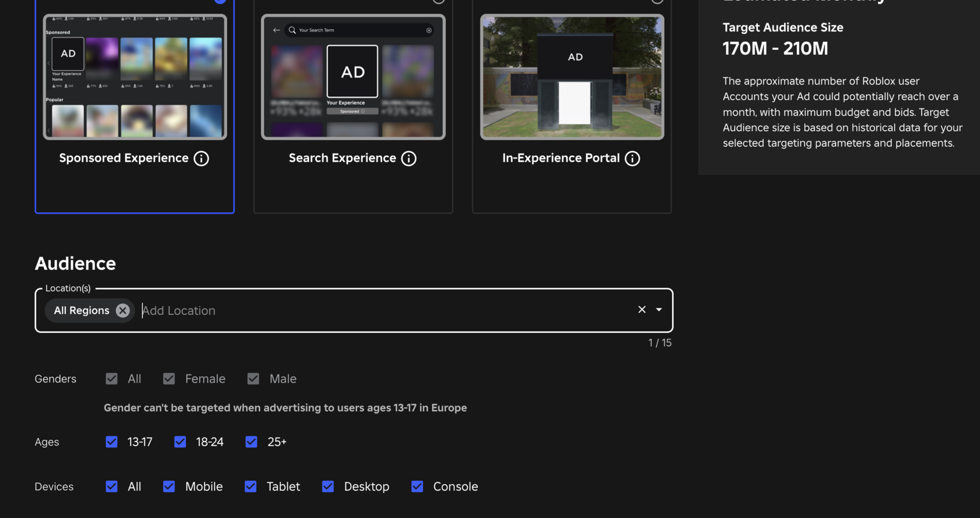Select the In-Experience Portal preview thumbnail
980x518 pixels.
pyautogui.click(x=572, y=77)
